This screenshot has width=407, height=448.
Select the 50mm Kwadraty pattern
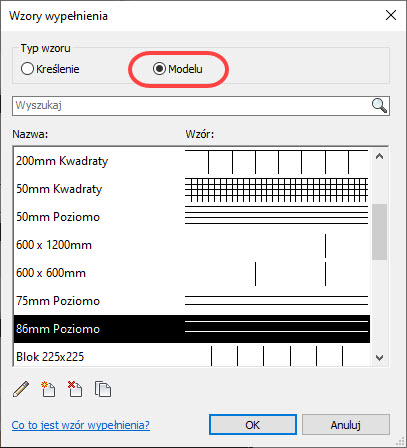point(192,189)
